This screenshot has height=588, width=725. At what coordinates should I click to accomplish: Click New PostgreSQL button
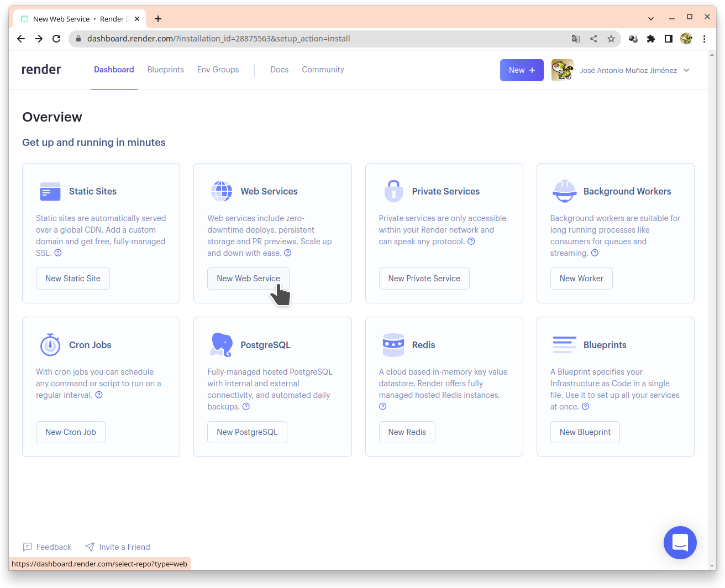(248, 432)
